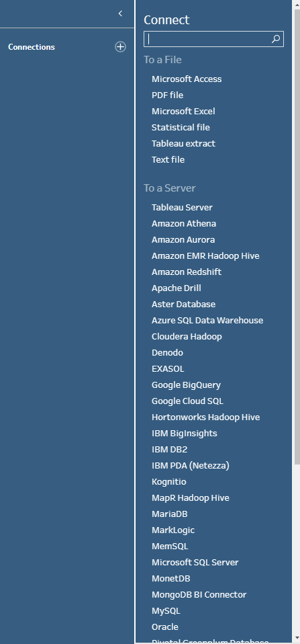Select Apache Drill

(177, 288)
